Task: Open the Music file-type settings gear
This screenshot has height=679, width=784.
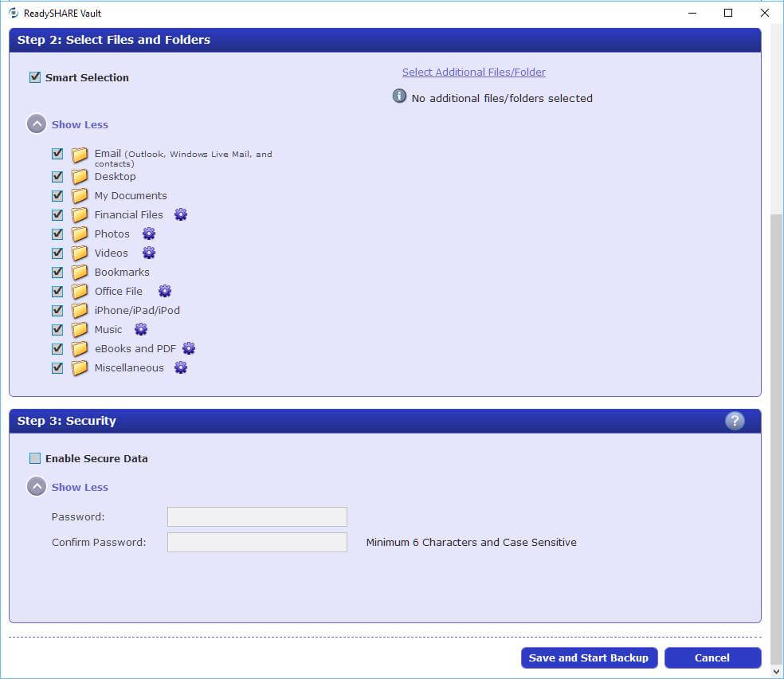Action: 140,329
